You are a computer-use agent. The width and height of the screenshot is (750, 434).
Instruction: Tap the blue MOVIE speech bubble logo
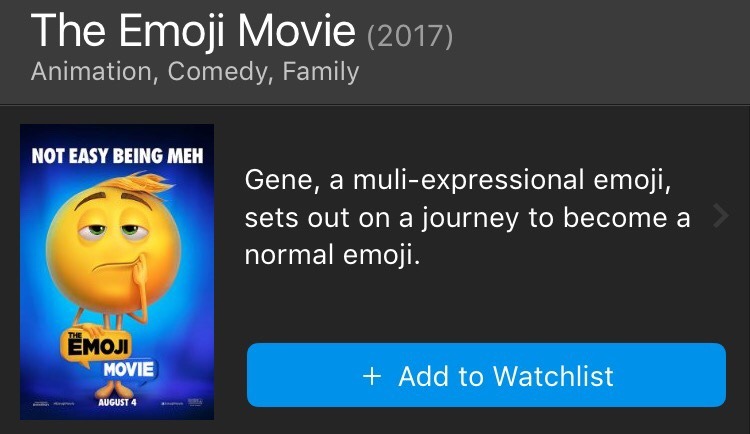coord(129,369)
